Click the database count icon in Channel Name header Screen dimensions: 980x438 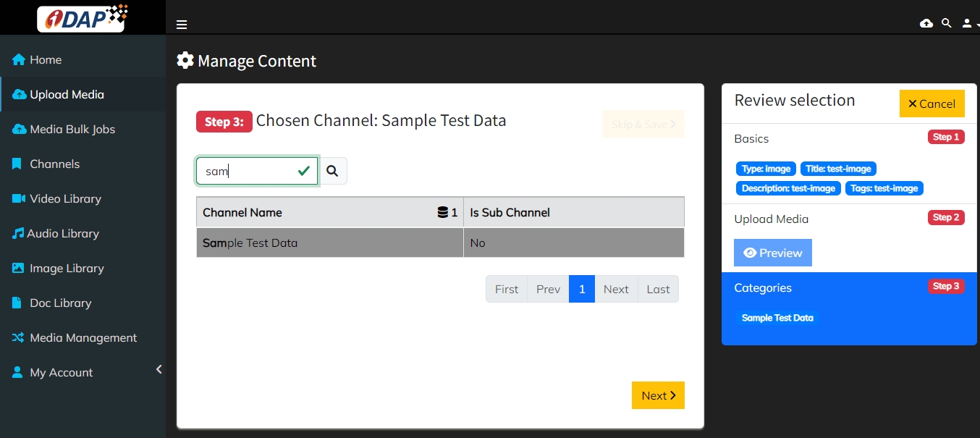click(x=443, y=212)
